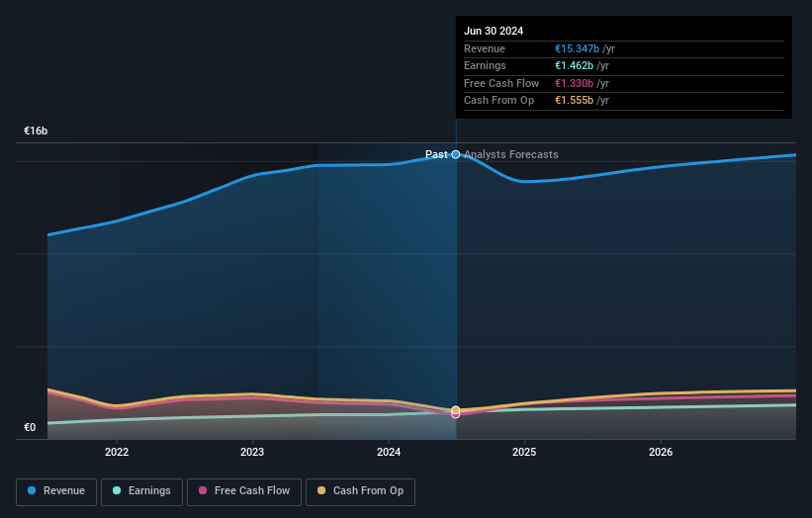The width and height of the screenshot is (812, 518).
Task: Click the 2022 x-axis label
Action: point(117,452)
